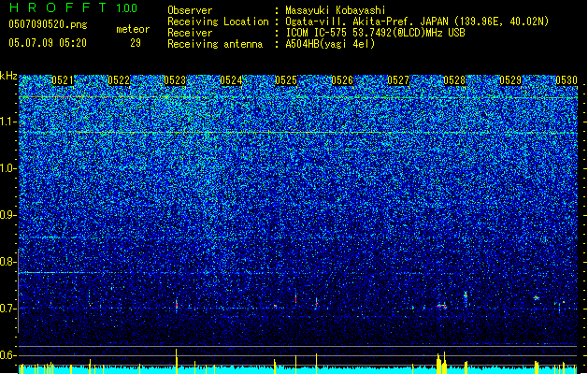Click the 0528 time marker
The image size is (588, 374).
click(454, 80)
